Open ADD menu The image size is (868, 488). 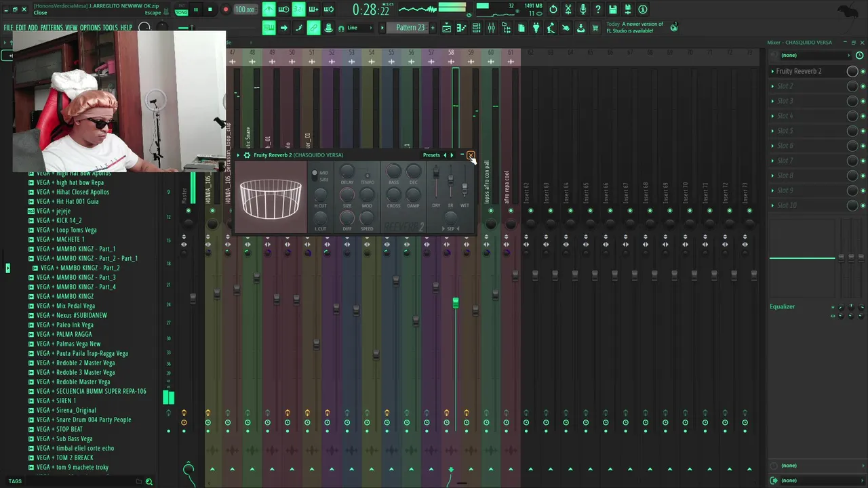pyautogui.click(x=33, y=28)
